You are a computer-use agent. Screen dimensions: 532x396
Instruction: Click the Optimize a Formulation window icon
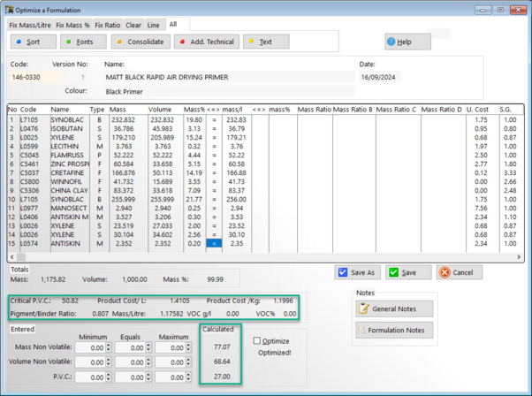9,10
